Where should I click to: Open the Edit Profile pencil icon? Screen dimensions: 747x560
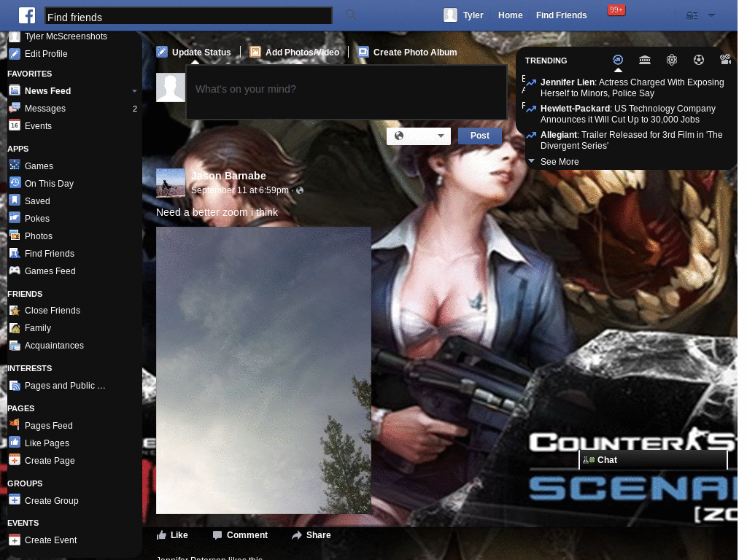[x=15, y=54]
